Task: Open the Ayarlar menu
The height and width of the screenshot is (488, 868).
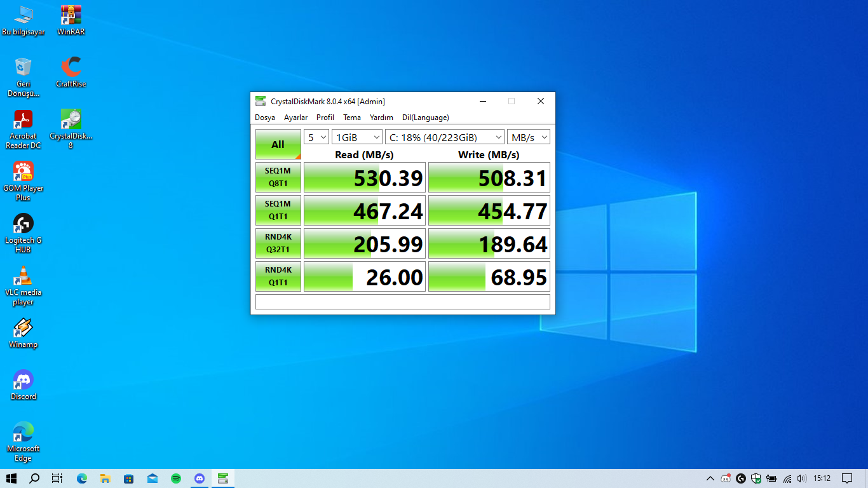Action: [x=295, y=118]
